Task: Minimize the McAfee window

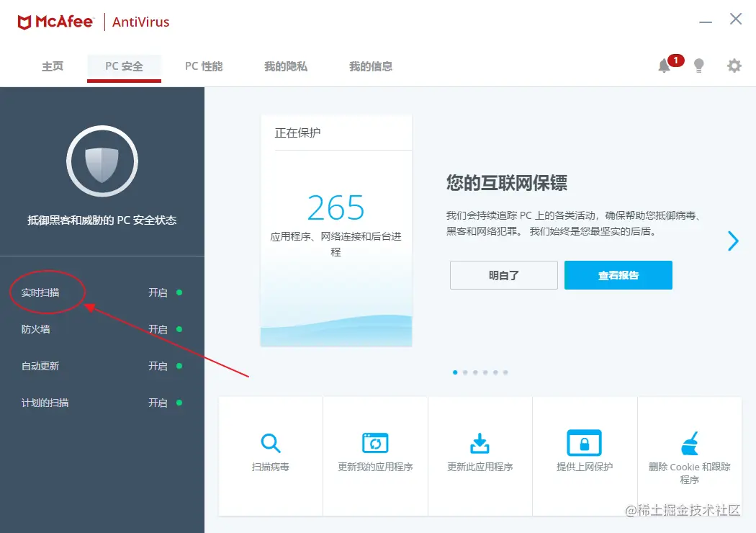Action: pyautogui.click(x=706, y=22)
